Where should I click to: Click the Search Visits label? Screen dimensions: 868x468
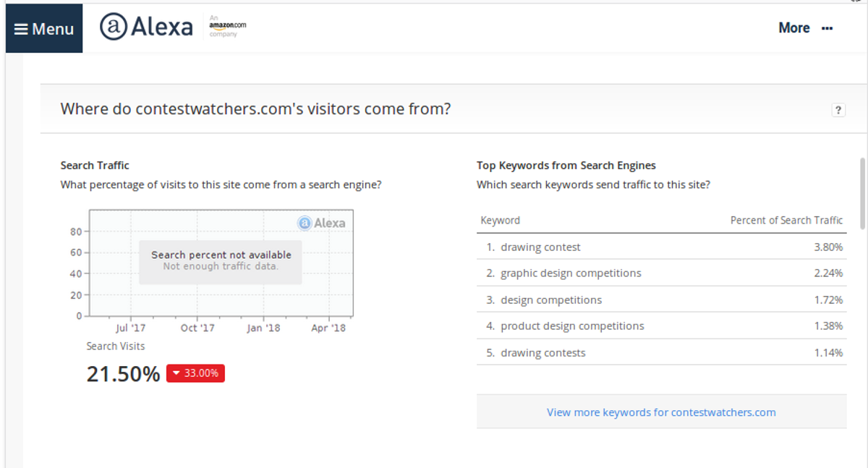[116, 346]
